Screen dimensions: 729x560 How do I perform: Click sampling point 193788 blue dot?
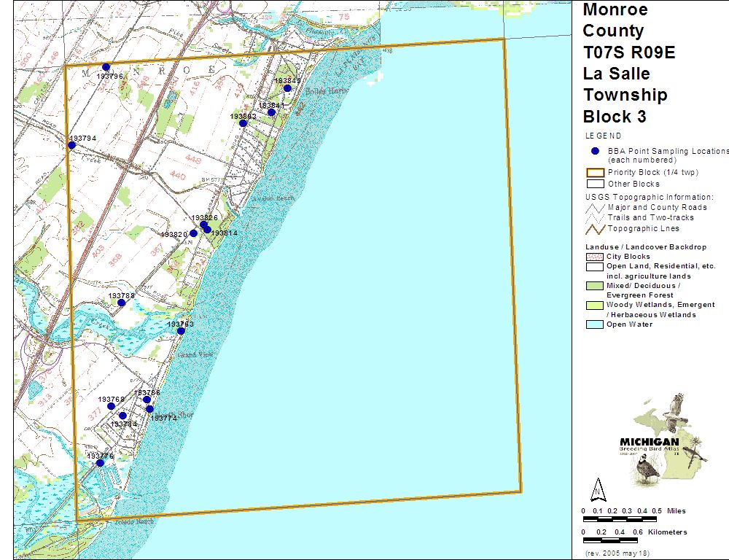click(x=122, y=303)
